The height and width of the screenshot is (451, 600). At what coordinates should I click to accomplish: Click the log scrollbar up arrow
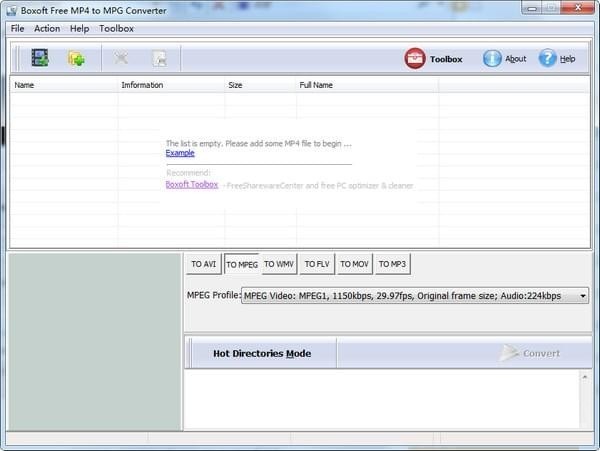585,377
